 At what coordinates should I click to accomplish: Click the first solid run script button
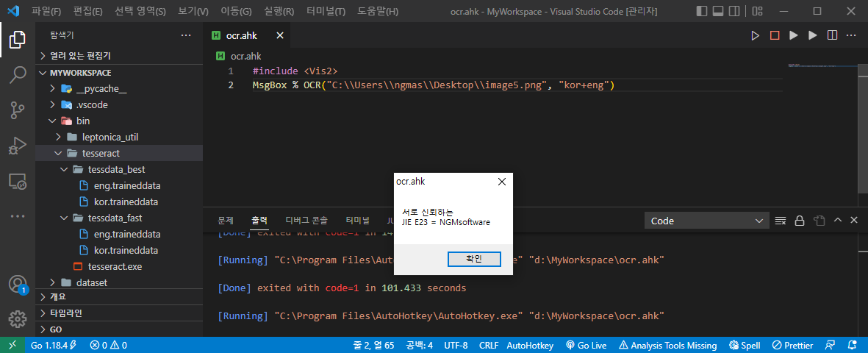point(794,35)
